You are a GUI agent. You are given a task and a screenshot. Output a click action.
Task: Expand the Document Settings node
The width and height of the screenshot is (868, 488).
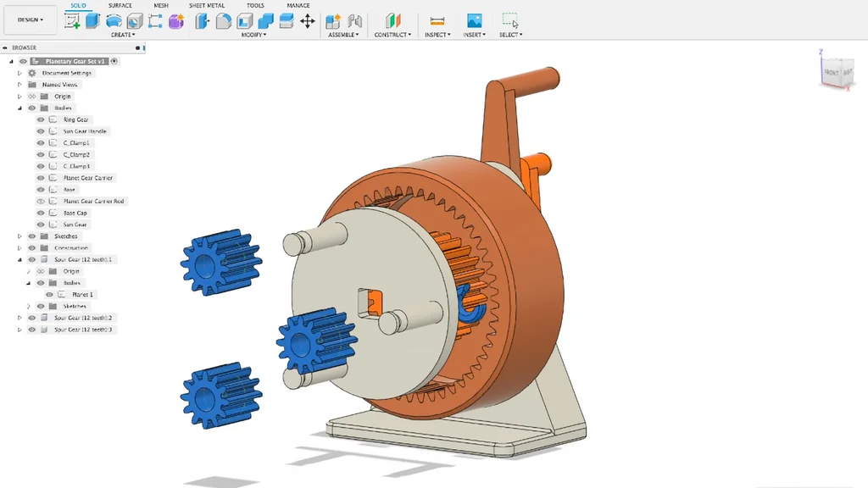[x=20, y=73]
